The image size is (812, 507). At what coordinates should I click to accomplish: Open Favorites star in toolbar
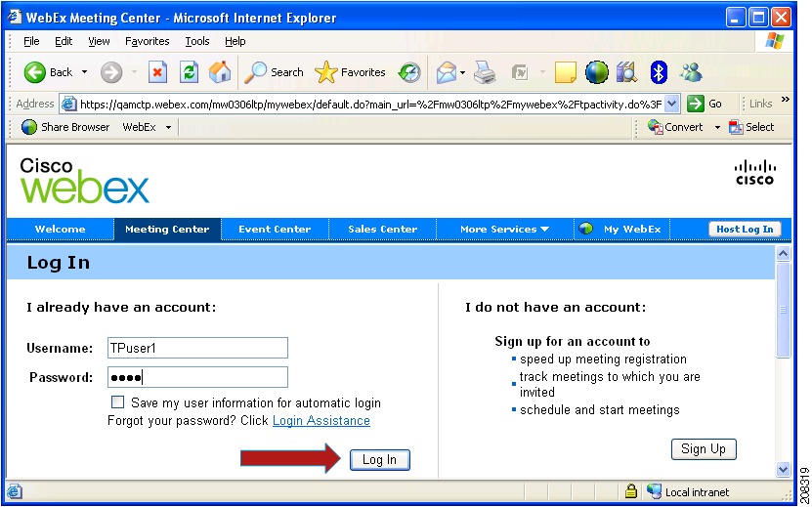click(x=350, y=72)
